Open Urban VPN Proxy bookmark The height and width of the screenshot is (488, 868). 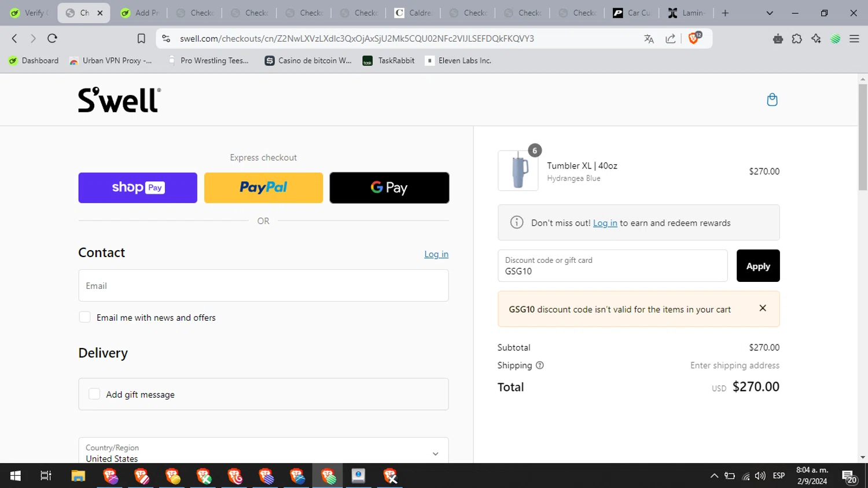111,60
